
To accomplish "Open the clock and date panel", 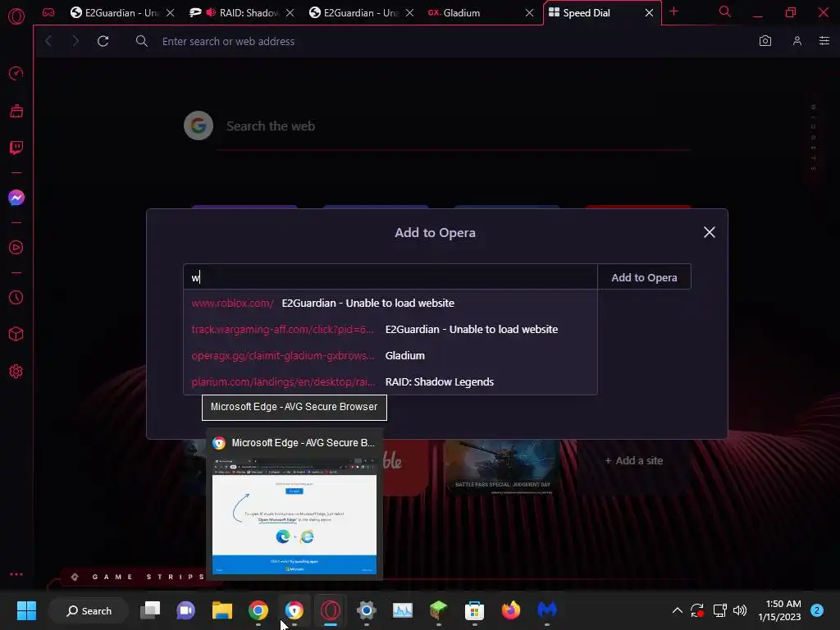I will 779,610.
